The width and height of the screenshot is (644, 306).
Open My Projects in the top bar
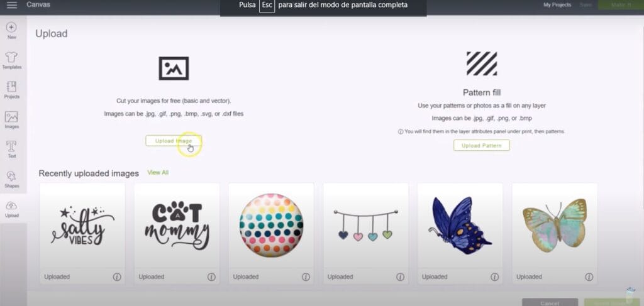[557, 5]
